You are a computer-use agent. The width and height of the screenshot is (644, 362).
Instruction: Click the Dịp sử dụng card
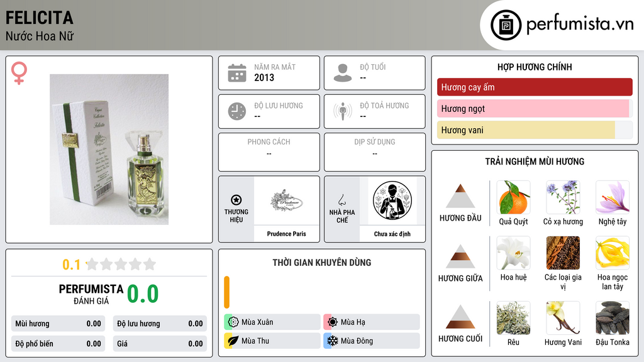[x=375, y=152]
